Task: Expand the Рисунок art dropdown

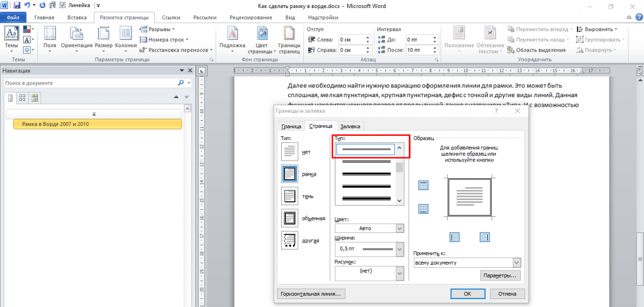Action: click(x=399, y=273)
